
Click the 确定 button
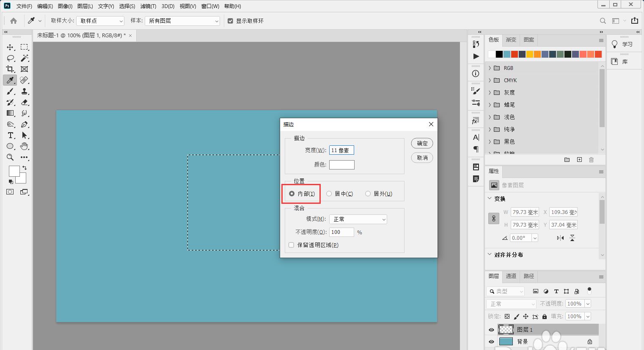tap(422, 143)
